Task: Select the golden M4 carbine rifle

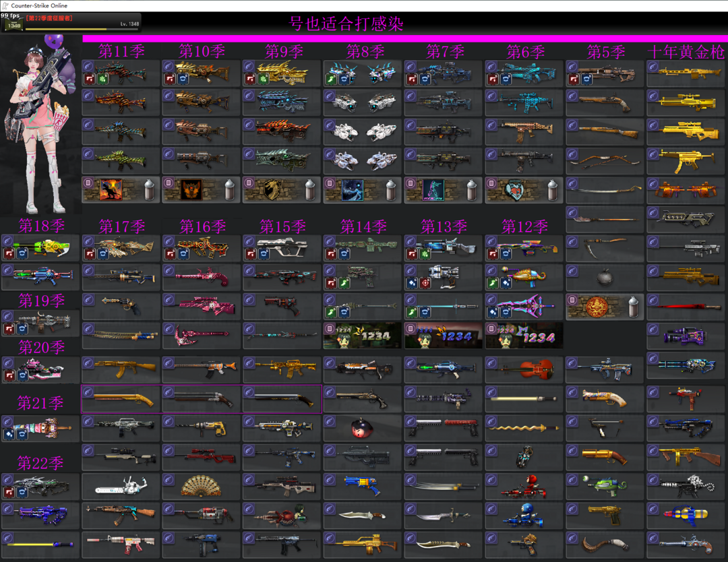Action: point(281,369)
